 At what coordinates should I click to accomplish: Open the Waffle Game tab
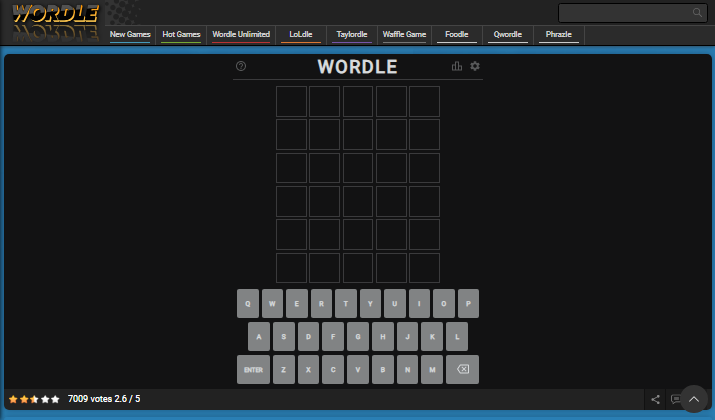[x=404, y=35]
